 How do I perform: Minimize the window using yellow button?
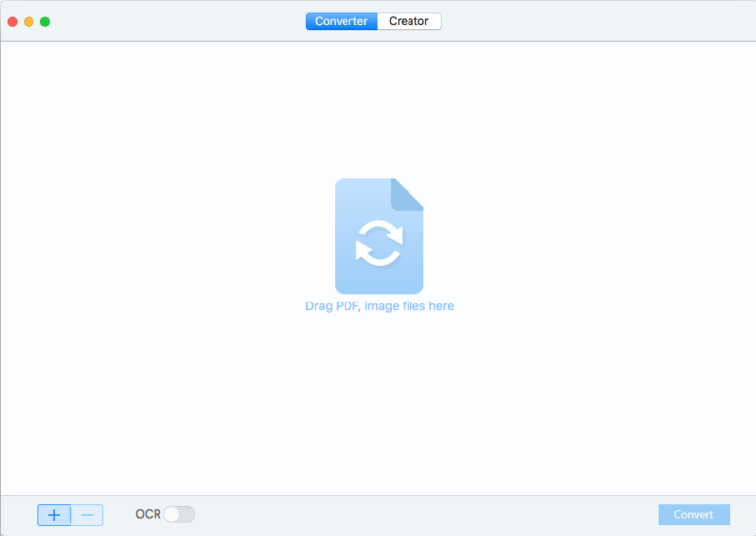[29, 21]
